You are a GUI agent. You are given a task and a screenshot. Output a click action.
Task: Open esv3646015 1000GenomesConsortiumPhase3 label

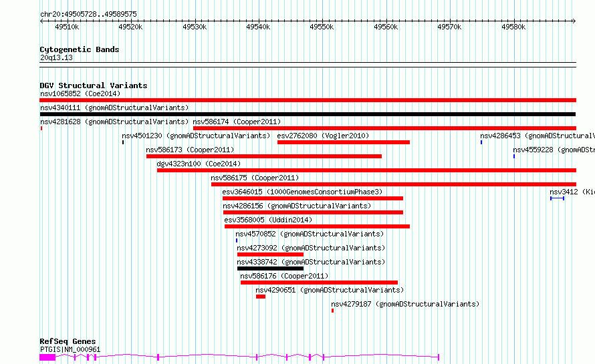[302, 192]
